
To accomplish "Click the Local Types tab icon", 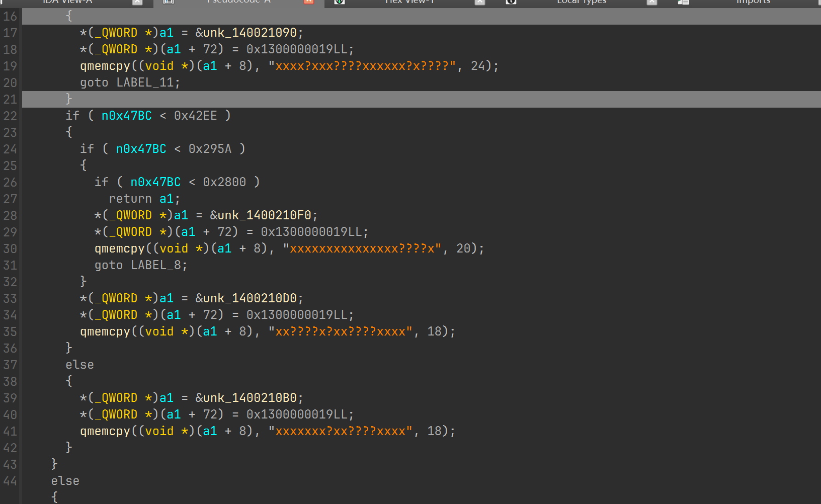I will (x=511, y=2).
